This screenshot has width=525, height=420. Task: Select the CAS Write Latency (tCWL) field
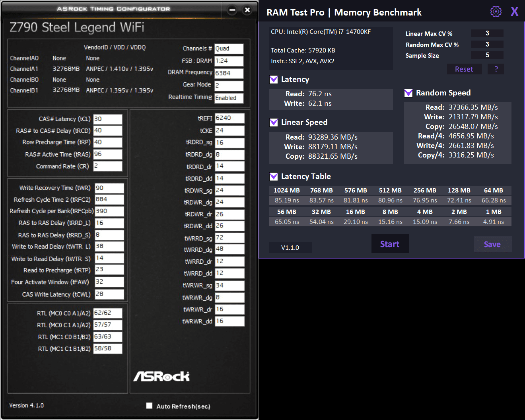click(x=109, y=294)
